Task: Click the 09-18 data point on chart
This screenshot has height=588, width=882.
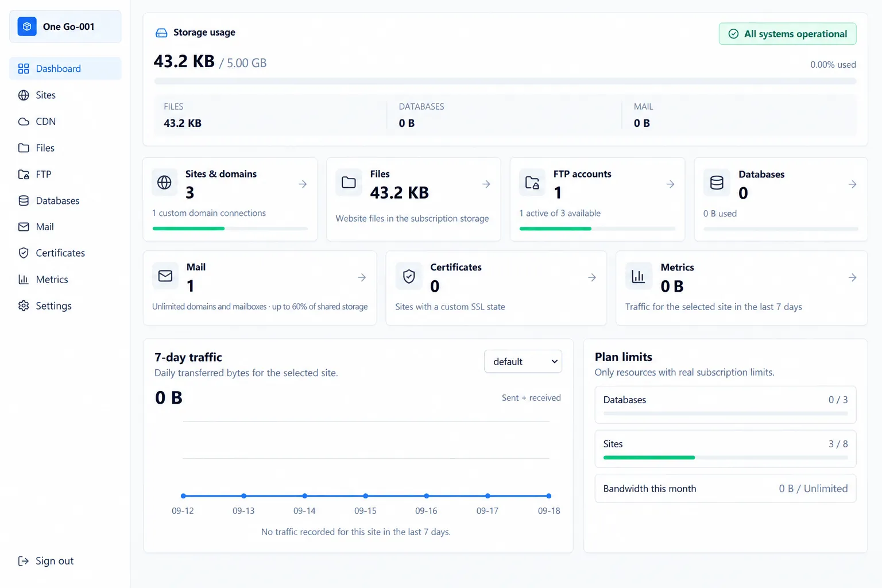Action: [549, 496]
